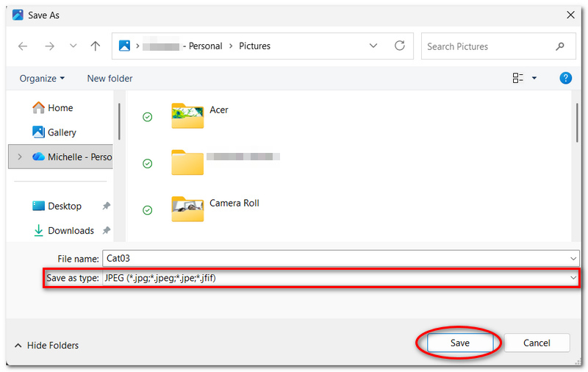
Task: Open the Organize menu
Action: pyautogui.click(x=42, y=79)
